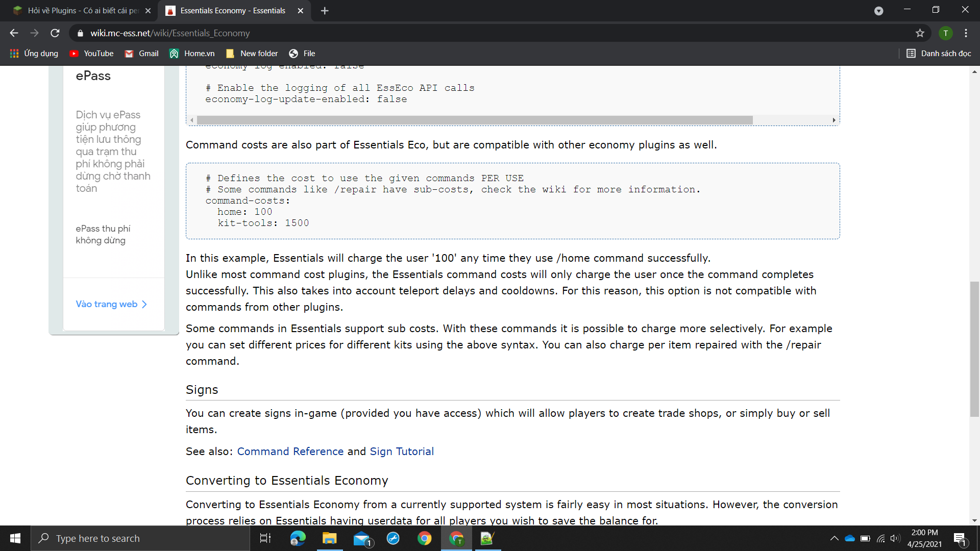Click the profile avatar T icon
Image resolution: width=980 pixels, height=551 pixels.
click(x=945, y=33)
